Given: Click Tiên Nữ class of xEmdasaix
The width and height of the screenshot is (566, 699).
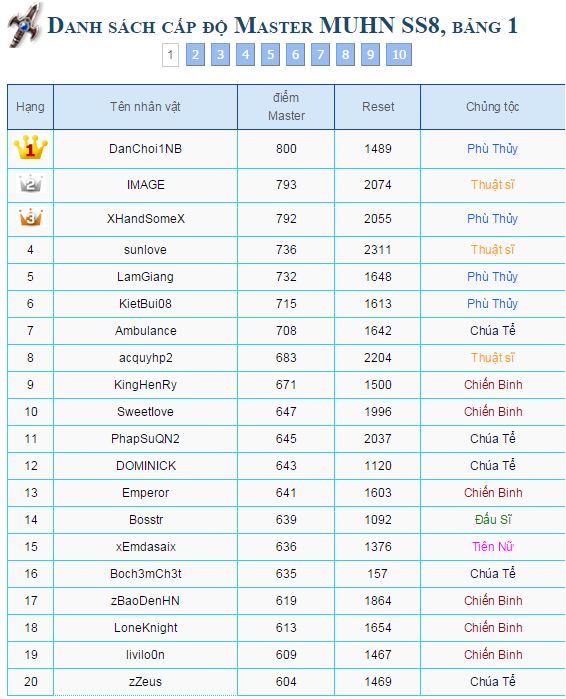Looking at the screenshot, I should (x=492, y=547).
